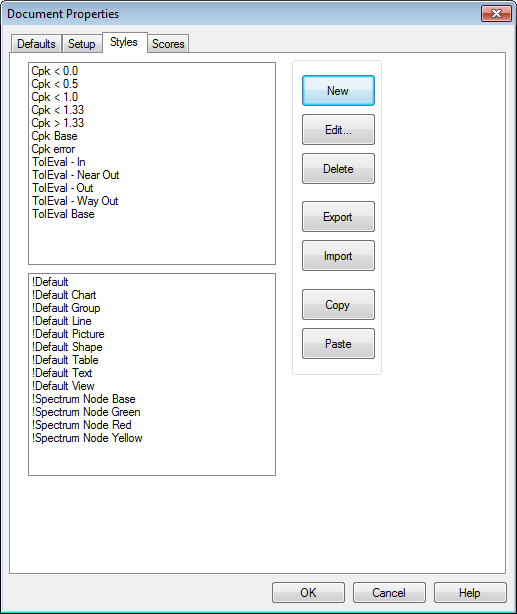Click the Export styles button
The image size is (517, 614).
[338, 217]
